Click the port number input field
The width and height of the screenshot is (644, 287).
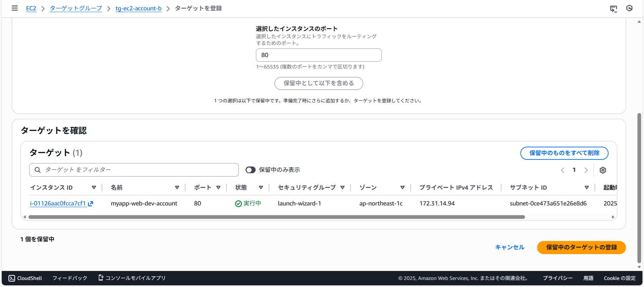(x=319, y=55)
